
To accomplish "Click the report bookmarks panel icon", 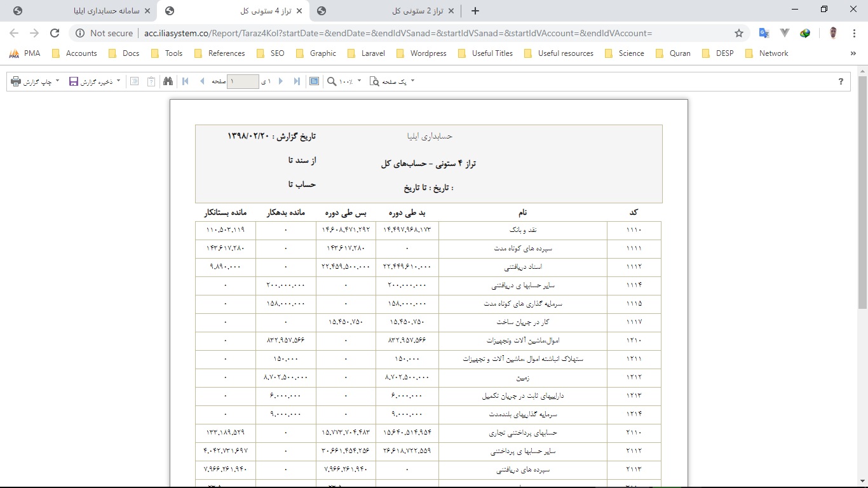I will click(x=134, y=81).
